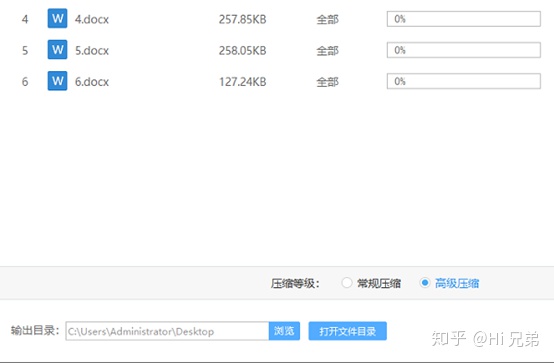
Task: Click 全部 page range for 6.docx
Action: [x=327, y=82]
